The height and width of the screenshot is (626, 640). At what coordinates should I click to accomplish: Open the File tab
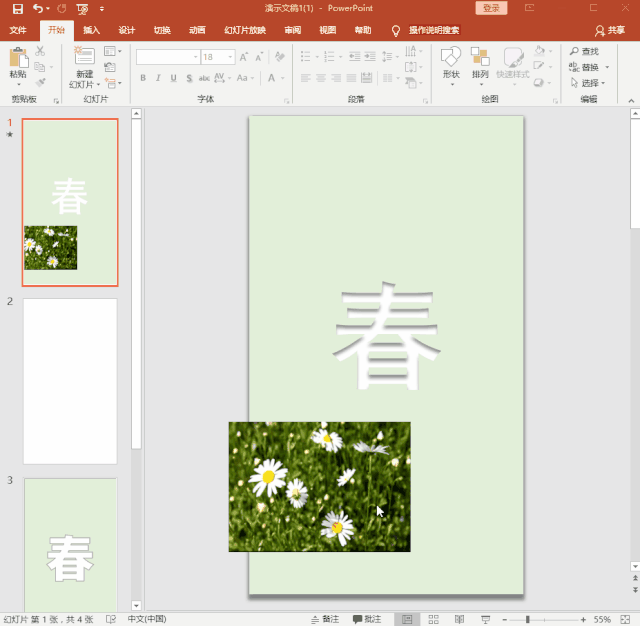18,30
